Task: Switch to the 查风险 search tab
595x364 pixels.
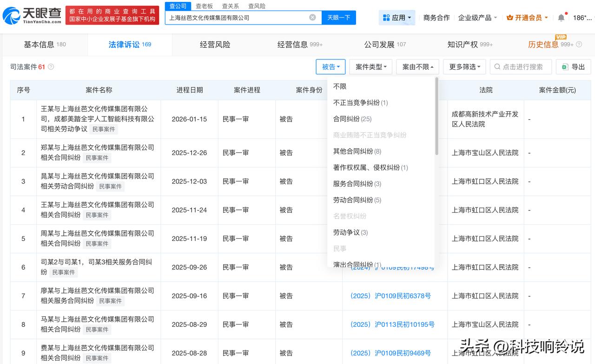Action: [257, 6]
